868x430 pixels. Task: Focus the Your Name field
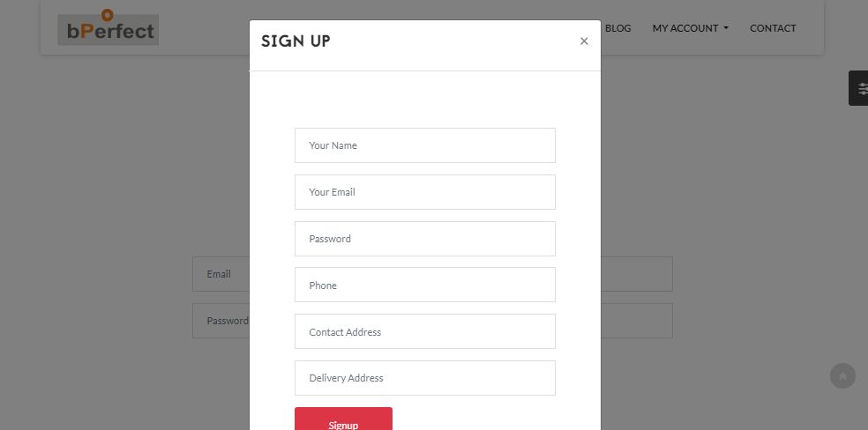pyautogui.click(x=424, y=145)
